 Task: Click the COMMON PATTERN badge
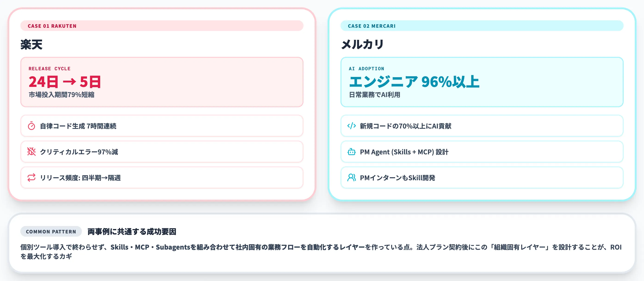[51, 232]
